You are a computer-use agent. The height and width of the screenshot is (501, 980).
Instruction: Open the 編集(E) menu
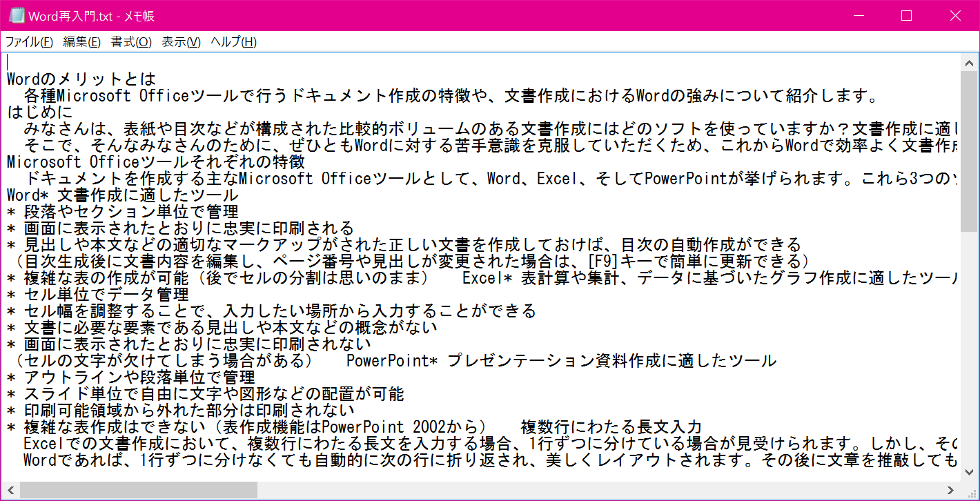click(81, 42)
